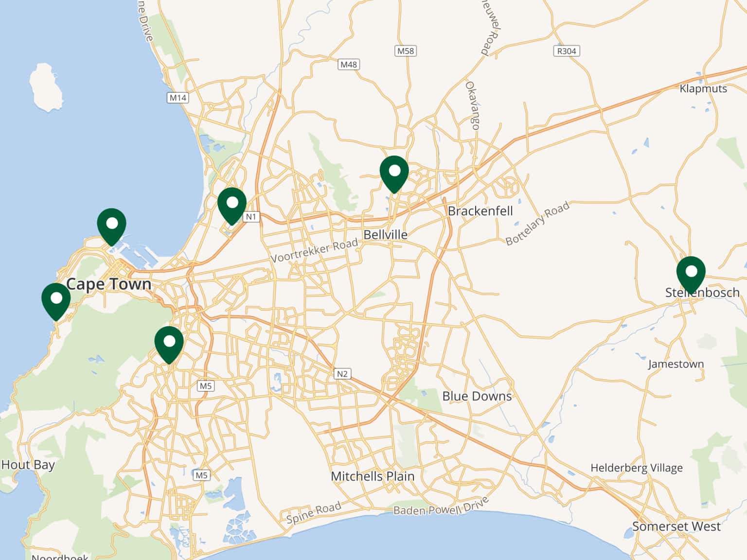747x560 pixels.
Task: Click the island in the bay
Action: point(46,87)
